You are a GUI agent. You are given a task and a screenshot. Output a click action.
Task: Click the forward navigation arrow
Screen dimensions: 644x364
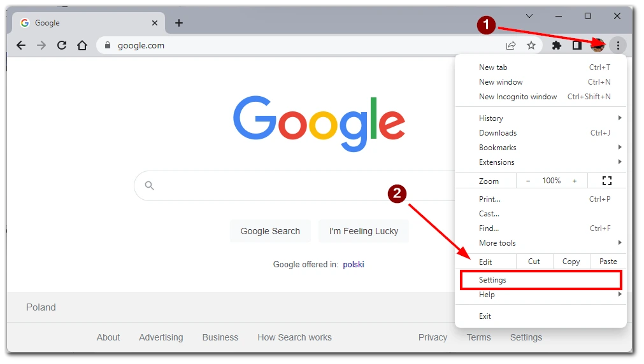pyautogui.click(x=41, y=46)
